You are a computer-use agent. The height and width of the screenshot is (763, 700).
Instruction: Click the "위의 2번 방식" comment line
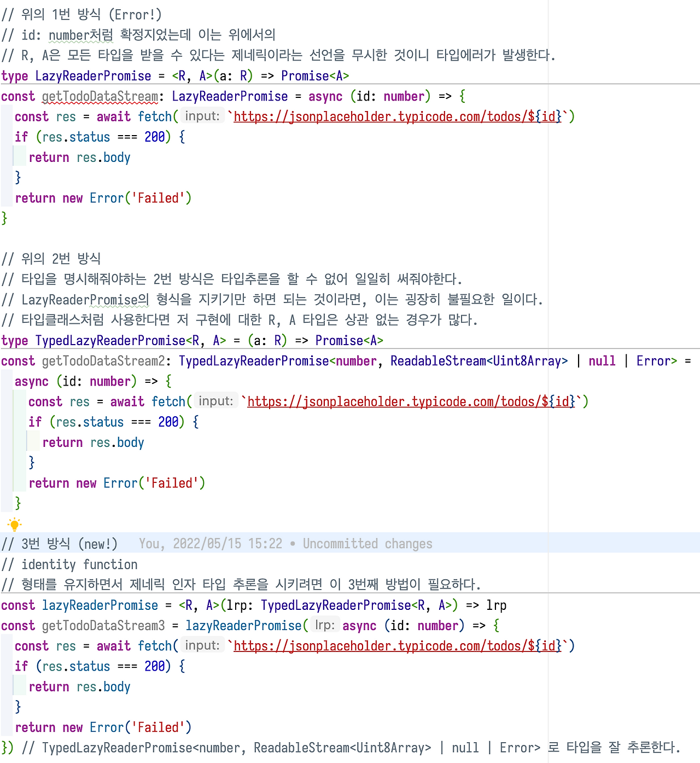(x=52, y=259)
